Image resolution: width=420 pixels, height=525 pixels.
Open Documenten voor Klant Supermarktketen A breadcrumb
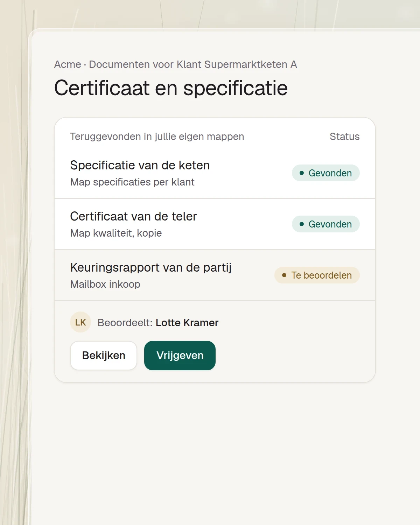point(193,64)
